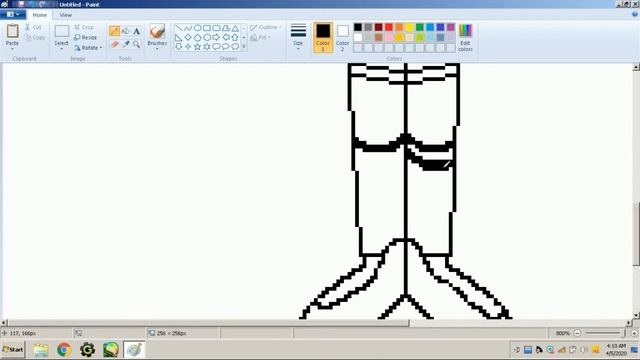Viewport: 640px width, 360px height.
Task: Pick the red color swatch
Action: (389, 27)
